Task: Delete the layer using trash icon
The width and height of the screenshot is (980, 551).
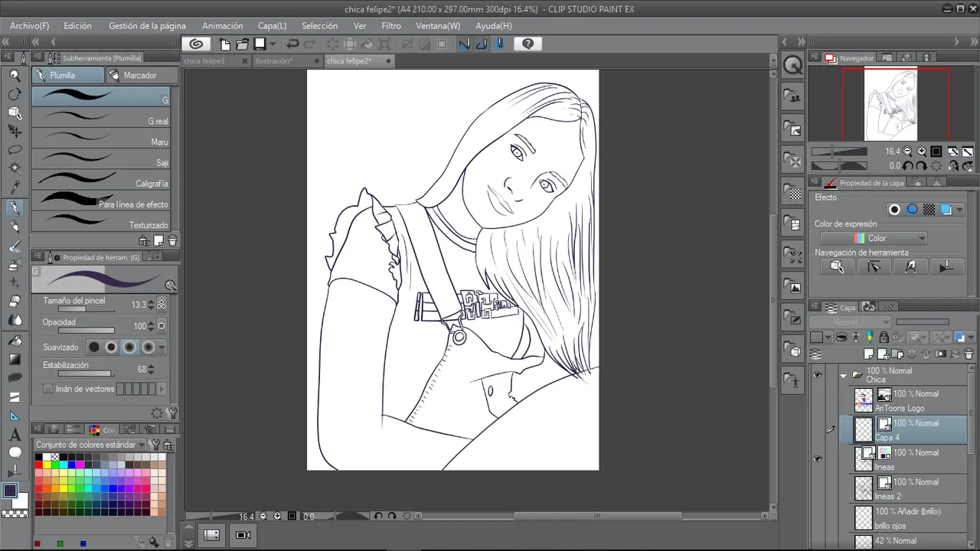Action: coord(969,354)
